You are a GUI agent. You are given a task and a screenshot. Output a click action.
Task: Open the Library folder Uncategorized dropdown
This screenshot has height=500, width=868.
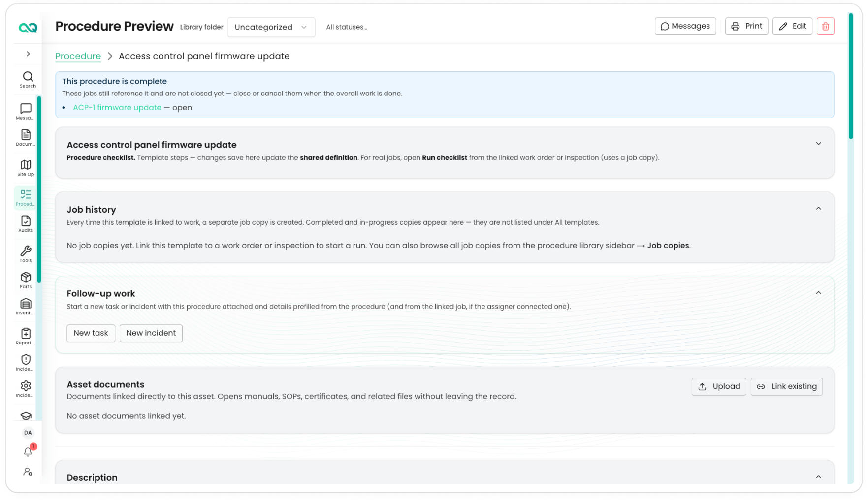tap(271, 27)
